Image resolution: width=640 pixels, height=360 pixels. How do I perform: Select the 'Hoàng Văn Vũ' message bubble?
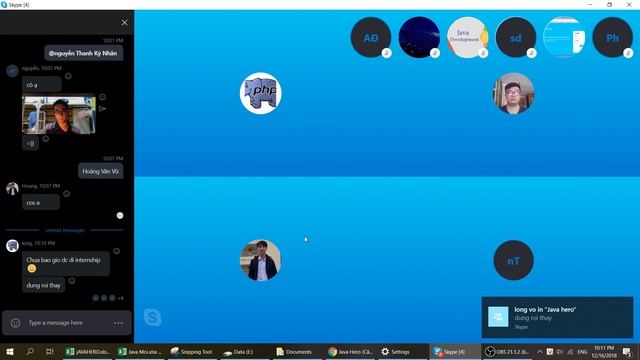point(100,171)
